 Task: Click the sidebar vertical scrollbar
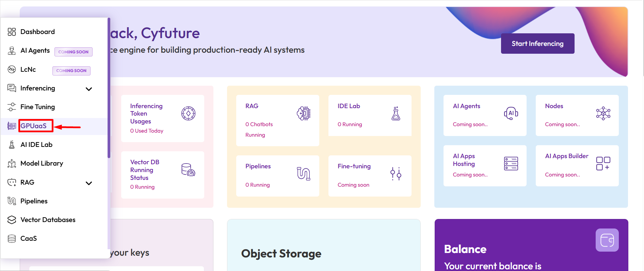(109, 88)
